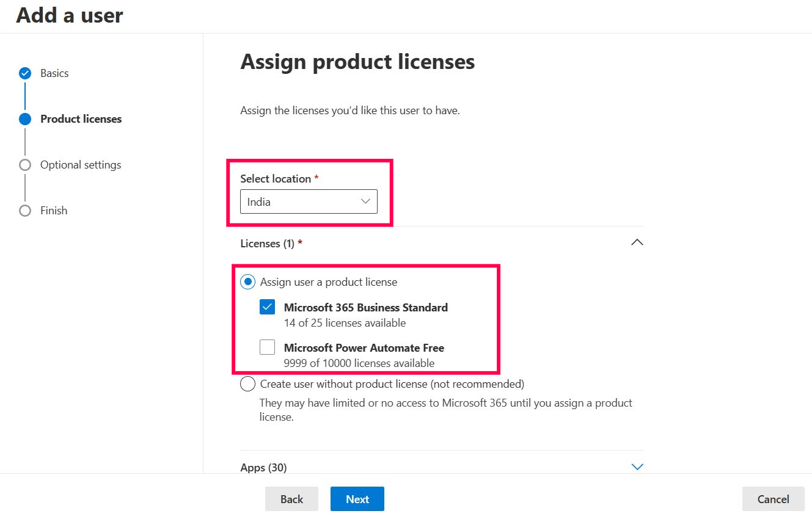Viewport: 812px width, 519px height.
Task: Jump to the Finish step label
Action: (54, 211)
